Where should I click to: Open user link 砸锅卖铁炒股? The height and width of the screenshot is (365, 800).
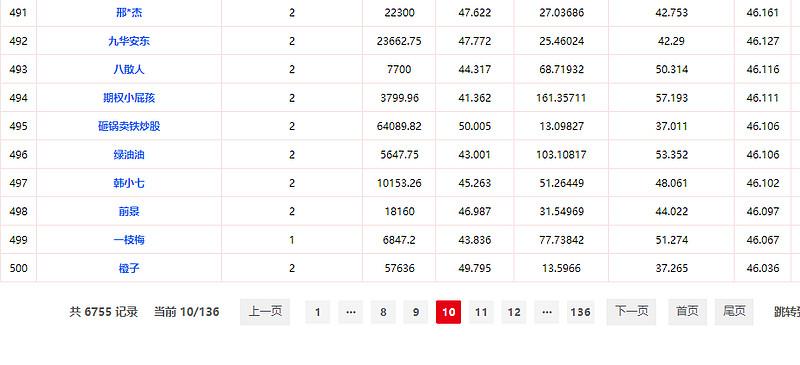pos(129,126)
